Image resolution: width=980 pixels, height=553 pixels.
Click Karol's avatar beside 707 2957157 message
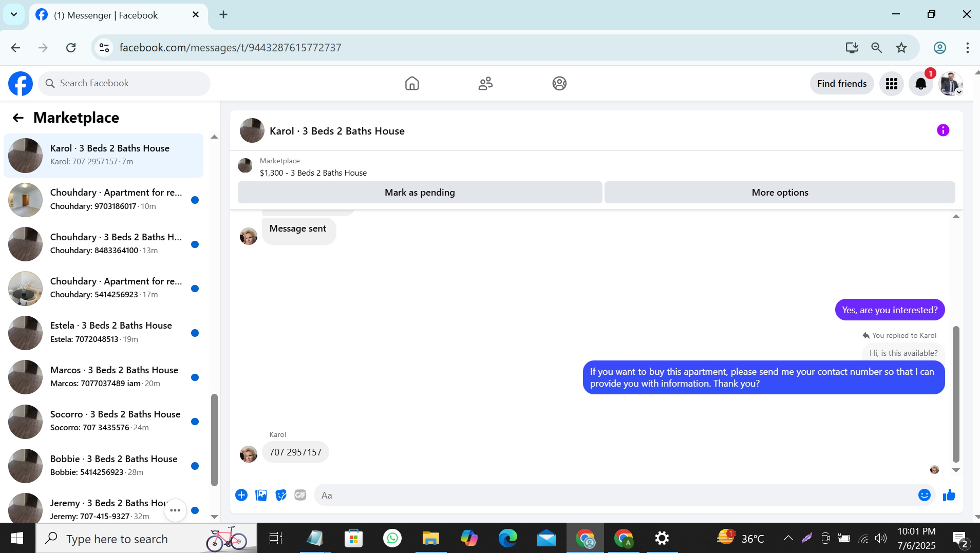pos(249,453)
